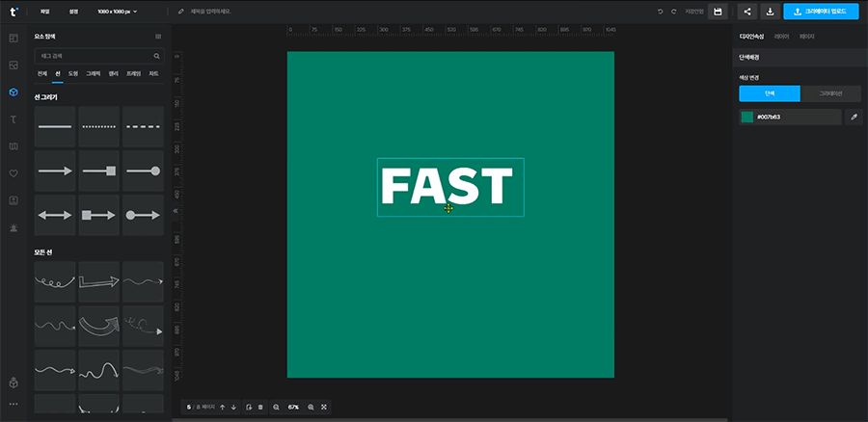Viewport: 868px width, 422px height.
Task: Switch to the 그라데이션 gradient option
Action: point(830,93)
